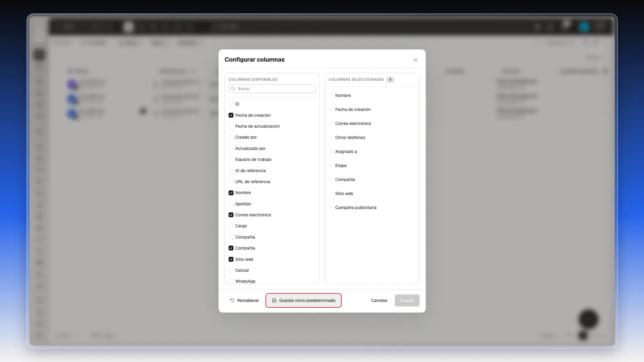
Task: Click the drag handle next to Sitio web in selected columns
Action: point(331,194)
